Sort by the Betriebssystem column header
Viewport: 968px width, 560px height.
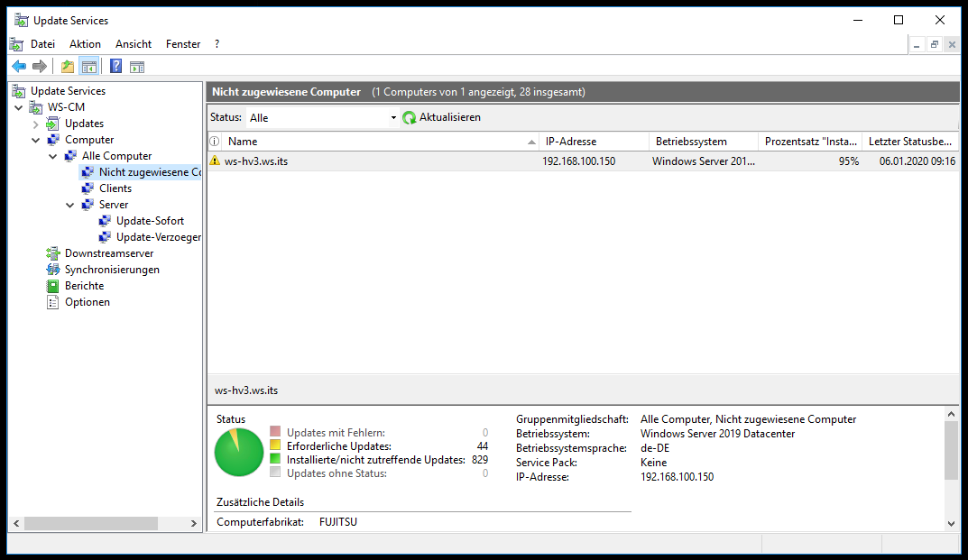click(704, 142)
